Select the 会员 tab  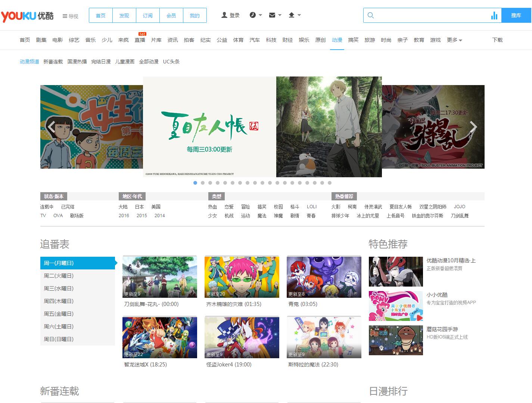171,16
